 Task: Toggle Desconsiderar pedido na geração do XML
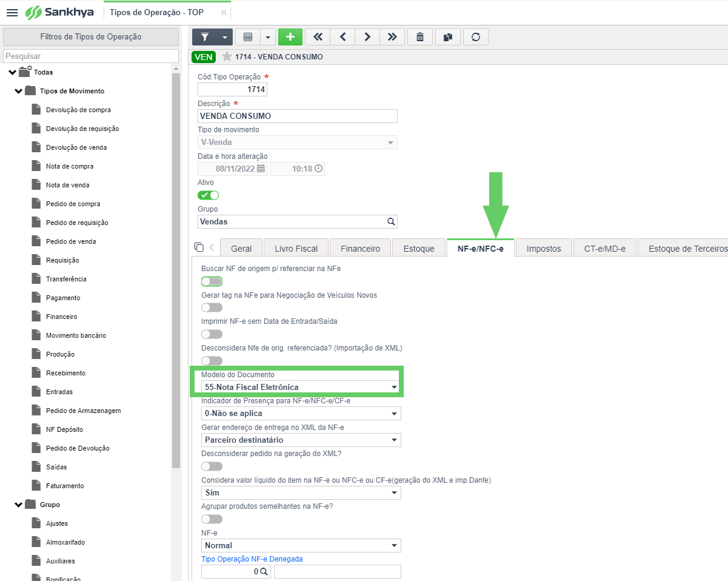pos(212,466)
